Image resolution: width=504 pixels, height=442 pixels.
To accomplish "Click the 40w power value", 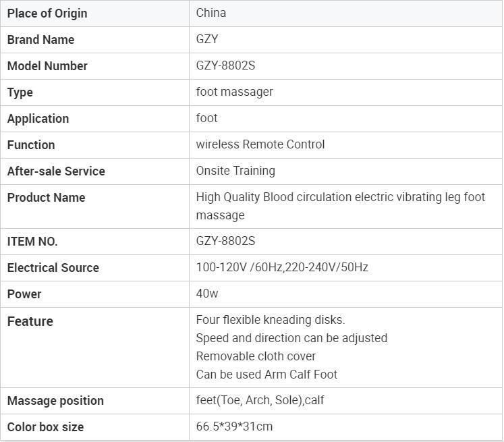I will coord(207,294).
